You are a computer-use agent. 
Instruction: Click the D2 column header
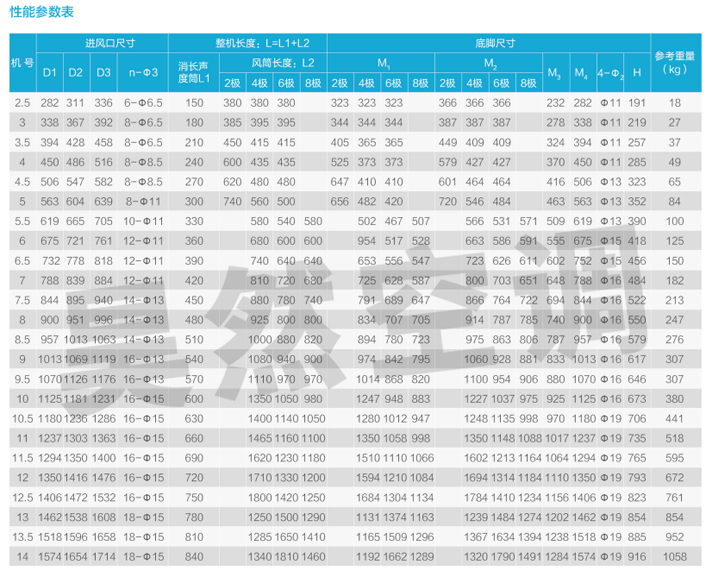tap(76, 72)
